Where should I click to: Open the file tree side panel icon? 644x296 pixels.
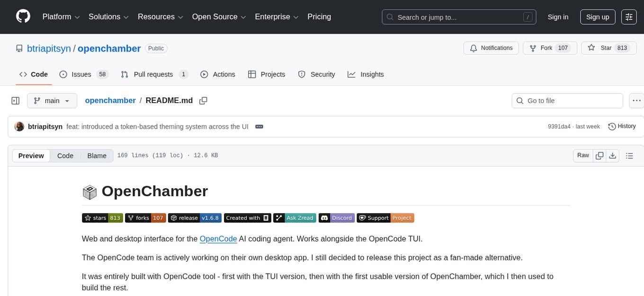tap(16, 100)
